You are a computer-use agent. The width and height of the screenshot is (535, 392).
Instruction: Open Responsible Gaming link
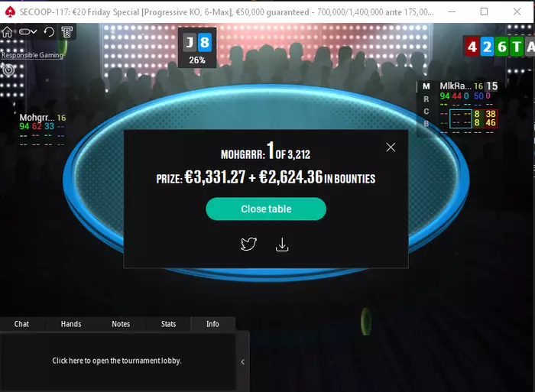[x=32, y=55]
